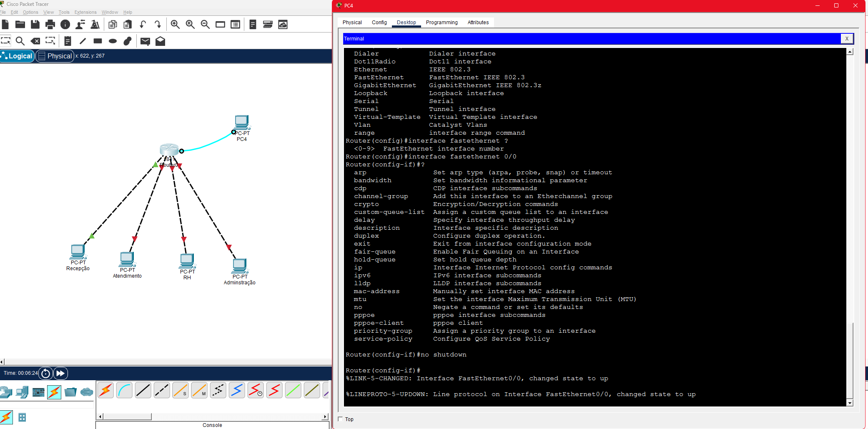Switch to the Attributes tab in PC4
Screen dimensions: 868x429
pos(478,23)
